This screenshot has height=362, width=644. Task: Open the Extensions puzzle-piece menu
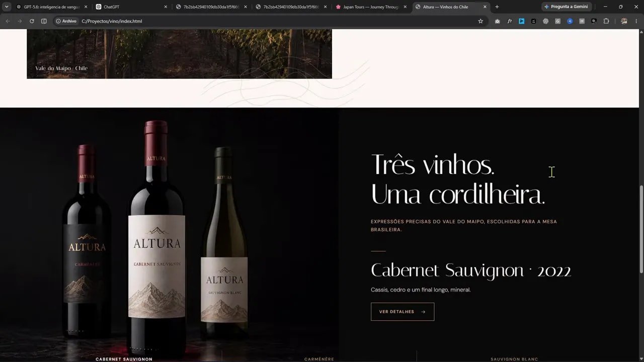click(606, 21)
